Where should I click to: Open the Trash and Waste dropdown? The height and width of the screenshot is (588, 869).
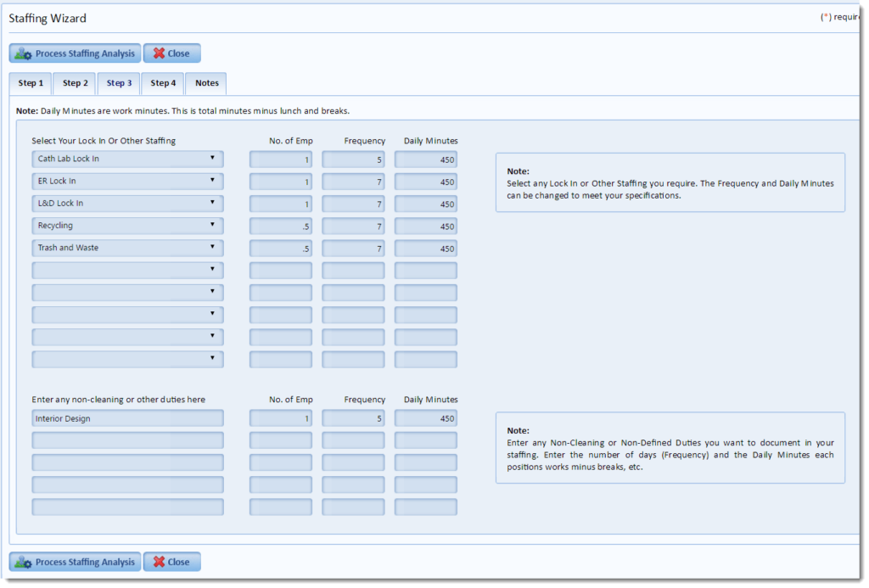point(127,248)
